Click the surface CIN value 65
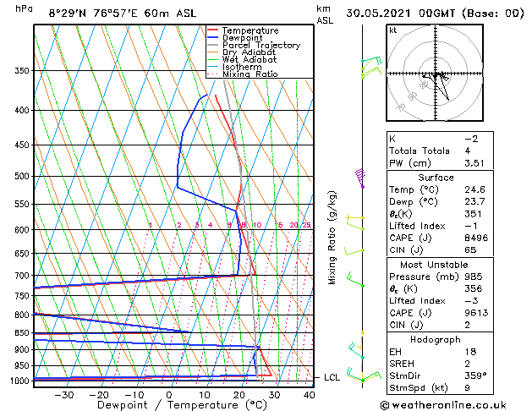Viewport: 532px width, 411px height. (470, 250)
